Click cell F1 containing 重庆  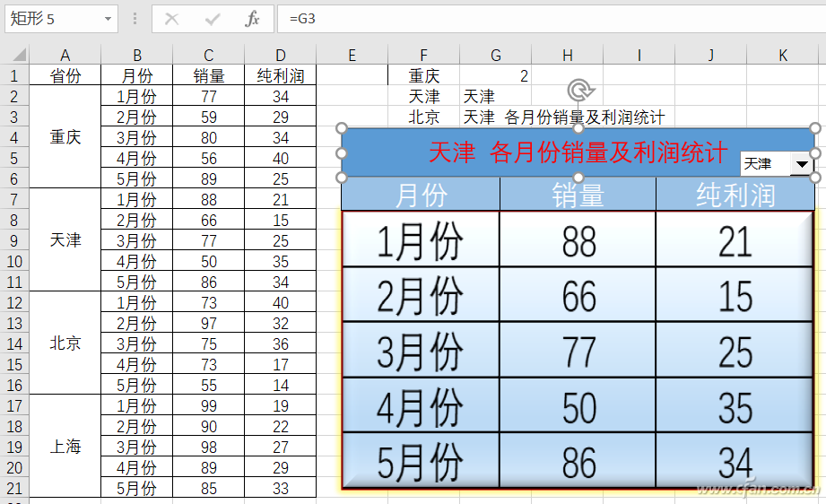click(423, 75)
